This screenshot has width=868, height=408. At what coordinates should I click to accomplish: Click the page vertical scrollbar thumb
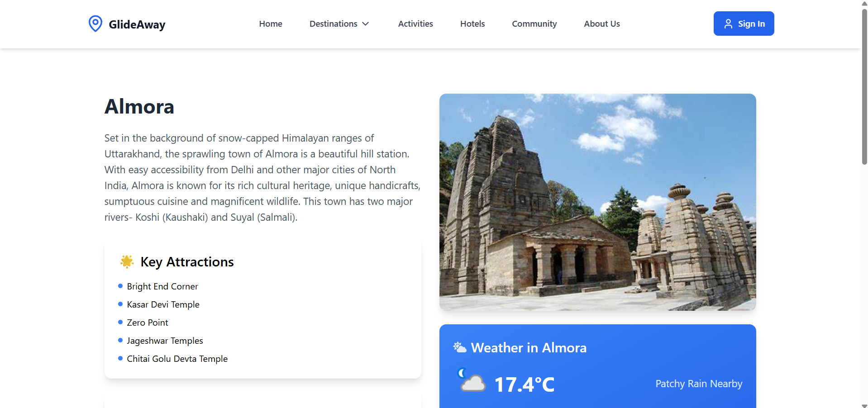(x=864, y=86)
